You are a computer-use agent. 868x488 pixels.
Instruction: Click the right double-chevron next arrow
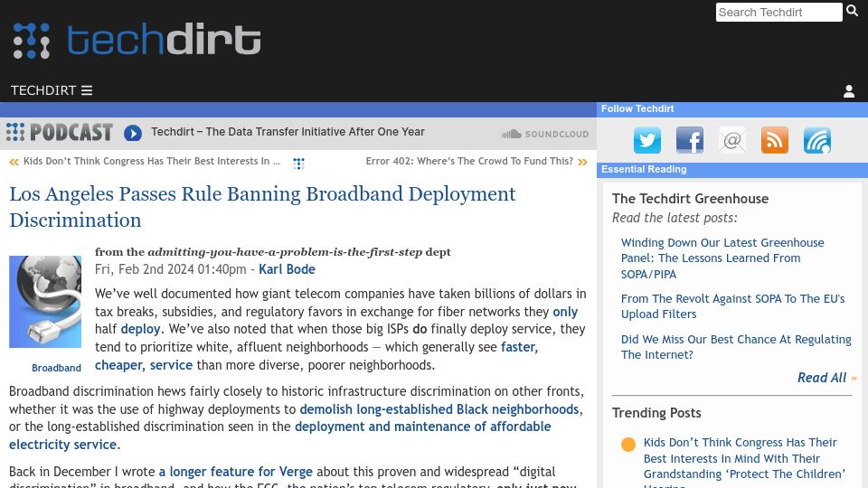point(582,162)
